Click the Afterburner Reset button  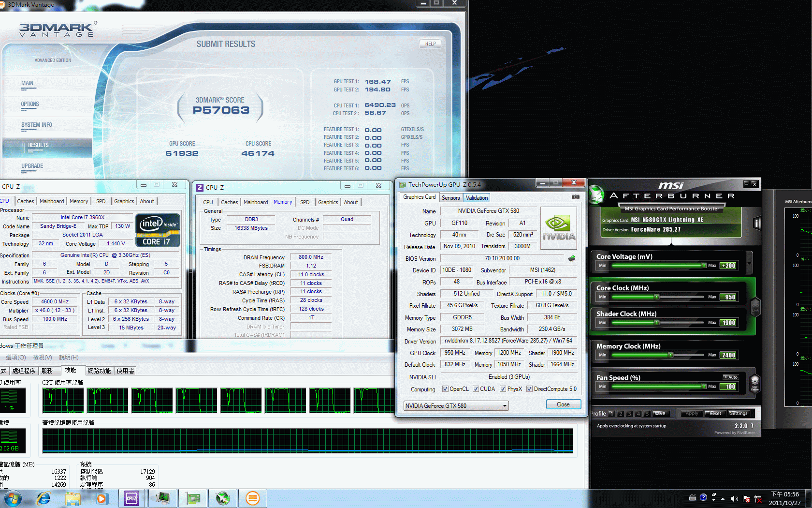point(715,414)
